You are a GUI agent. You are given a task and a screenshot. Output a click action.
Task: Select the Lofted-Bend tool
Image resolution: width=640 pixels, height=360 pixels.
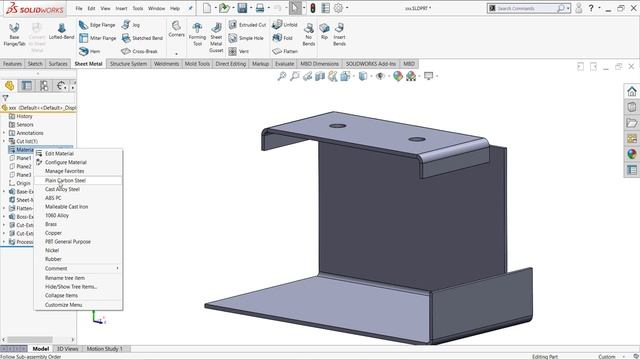(61, 31)
